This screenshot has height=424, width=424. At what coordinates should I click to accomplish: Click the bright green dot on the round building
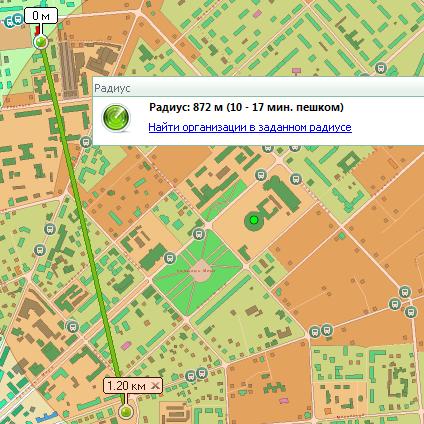coord(254,220)
